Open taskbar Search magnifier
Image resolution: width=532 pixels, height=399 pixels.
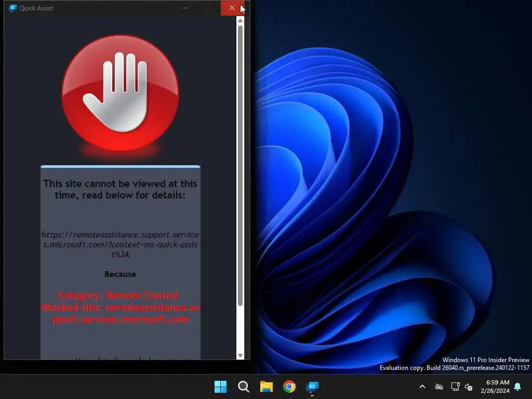click(x=243, y=387)
